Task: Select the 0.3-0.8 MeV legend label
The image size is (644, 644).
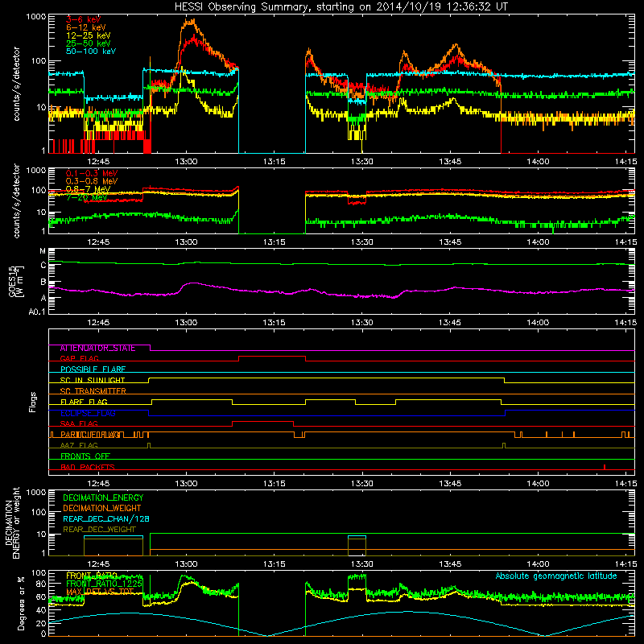Action: coord(92,181)
